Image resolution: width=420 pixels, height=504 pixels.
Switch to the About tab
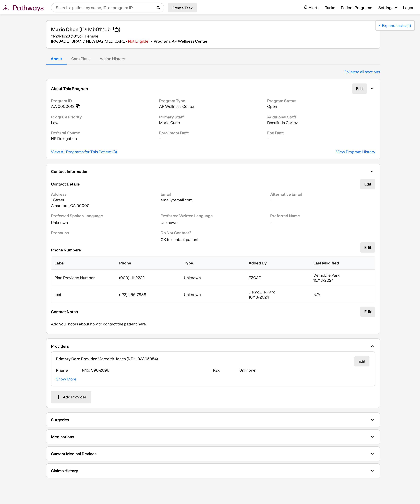[57, 59]
